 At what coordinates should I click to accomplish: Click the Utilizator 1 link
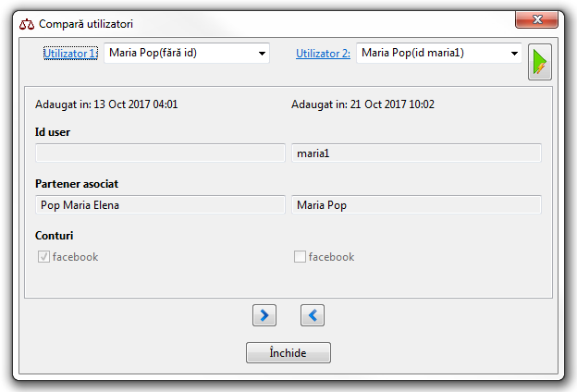click(70, 54)
